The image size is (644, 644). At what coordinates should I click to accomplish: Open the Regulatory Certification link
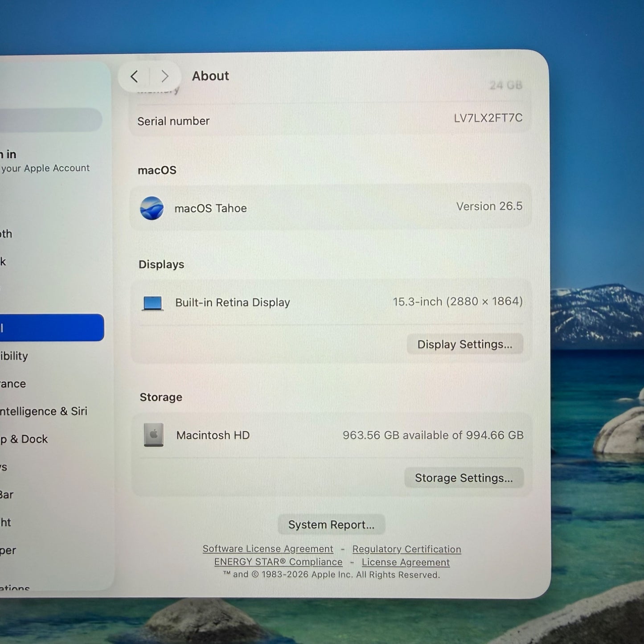click(x=406, y=549)
